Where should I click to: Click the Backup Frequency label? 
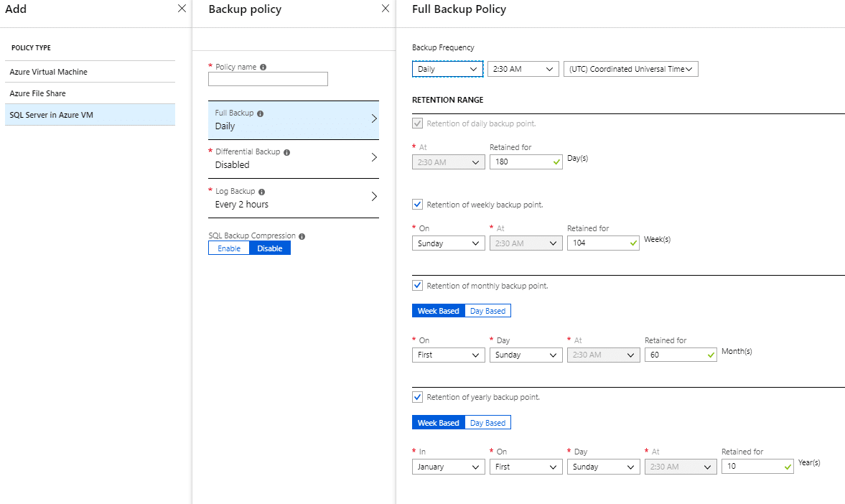443,47
